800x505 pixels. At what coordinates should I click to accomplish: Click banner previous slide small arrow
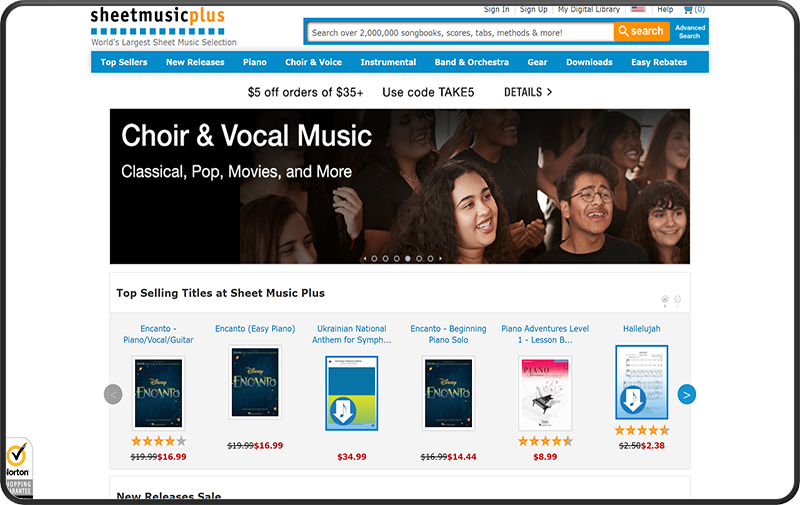[365, 259]
